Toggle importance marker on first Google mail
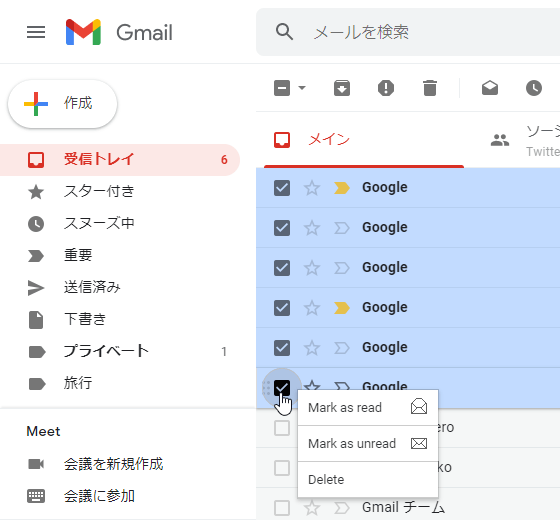The width and height of the screenshot is (560, 520). [342, 188]
